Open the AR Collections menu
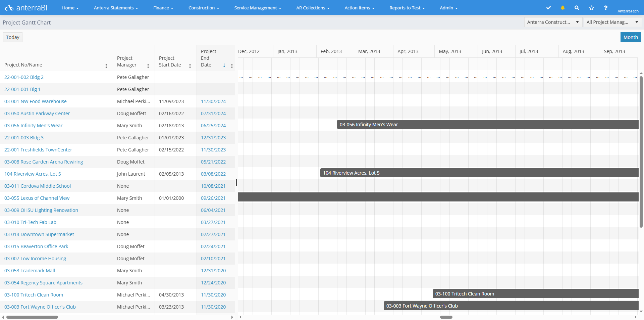 (313, 8)
